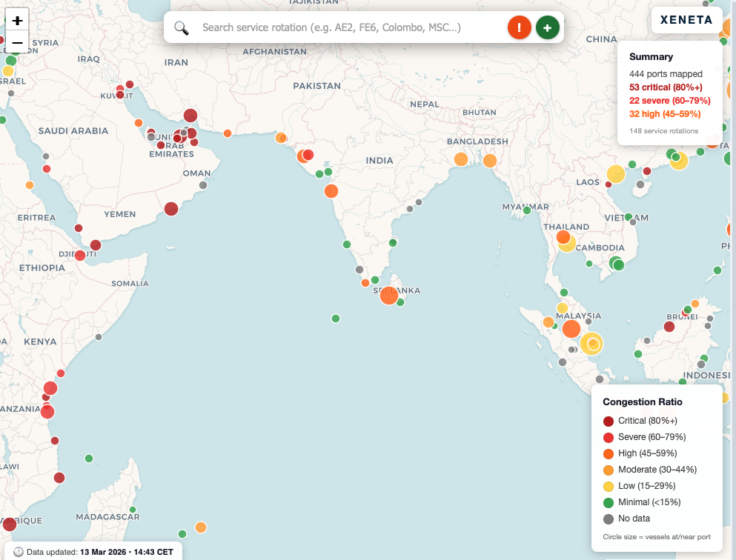Click the yellow port circle near Singapore
736x560 pixels.
[x=591, y=344]
